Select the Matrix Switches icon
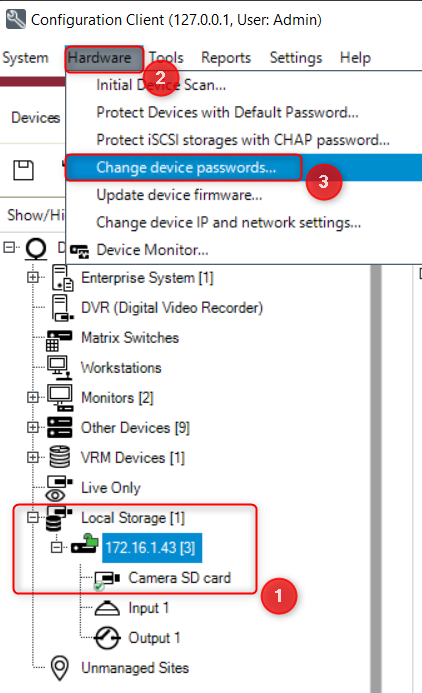The height and width of the screenshot is (693, 422). 59,339
